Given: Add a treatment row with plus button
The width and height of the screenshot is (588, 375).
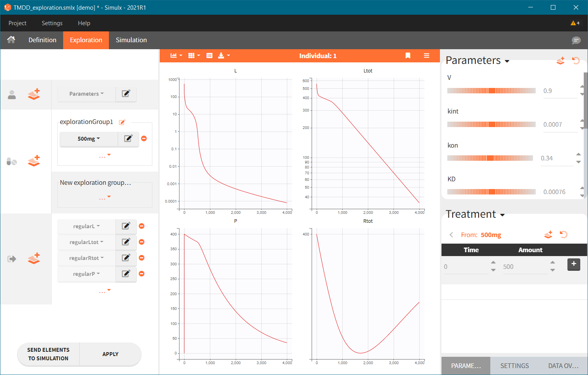Looking at the screenshot, I should tap(574, 264).
